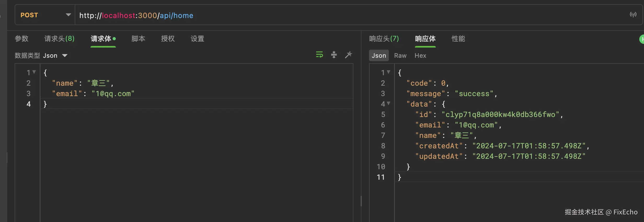Click the broadcast signal icon in URL bar
The height and width of the screenshot is (222, 644).
click(633, 15)
